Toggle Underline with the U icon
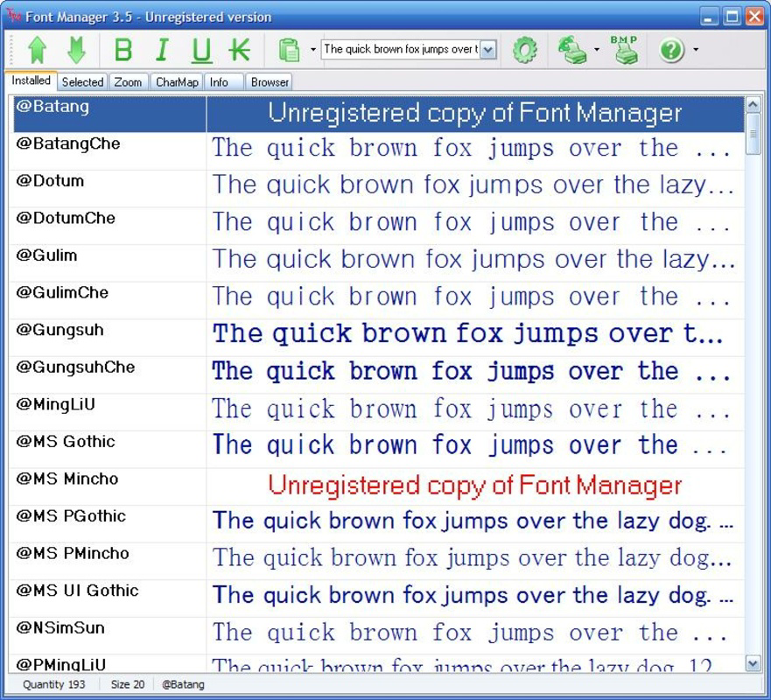This screenshot has height=700, width=771. [201, 51]
